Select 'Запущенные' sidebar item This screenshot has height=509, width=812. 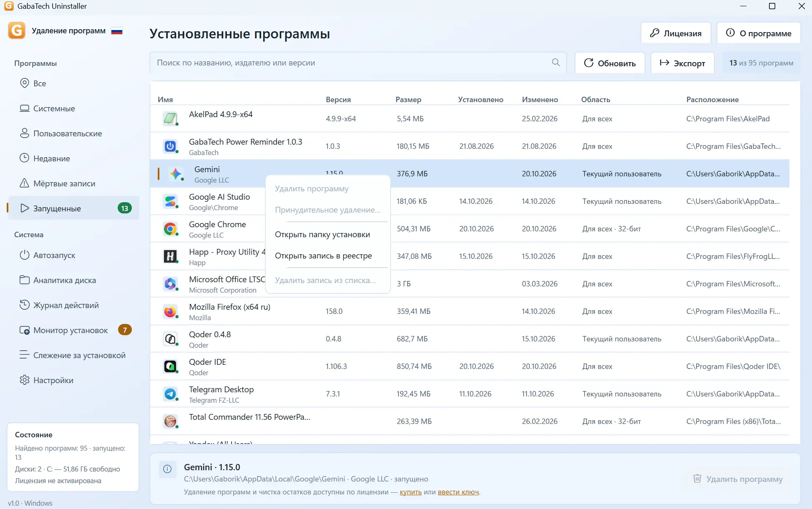(x=74, y=208)
